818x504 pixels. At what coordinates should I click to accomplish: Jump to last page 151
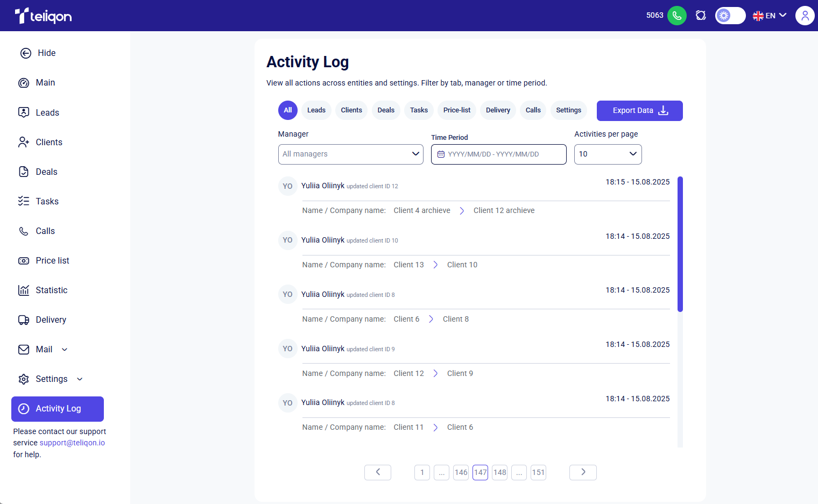point(539,473)
